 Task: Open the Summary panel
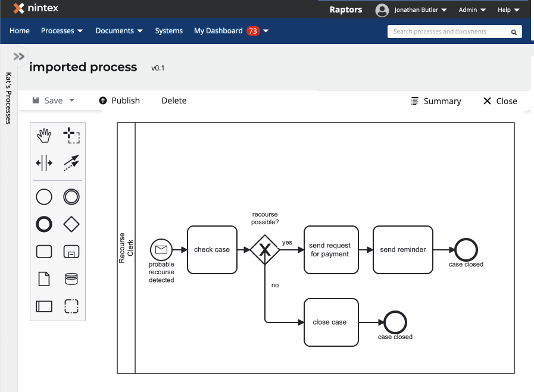pyautogui.click(x=442, y=101)
